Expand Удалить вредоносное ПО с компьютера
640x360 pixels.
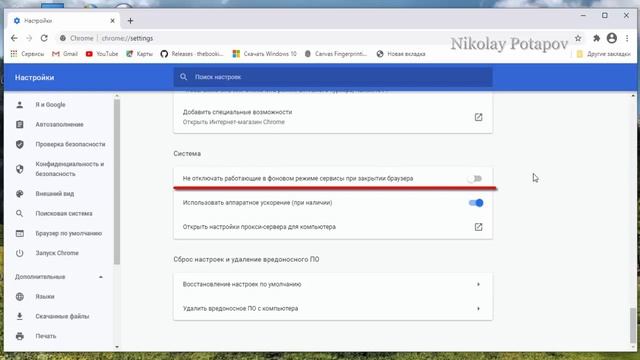[x=333, y=309]
